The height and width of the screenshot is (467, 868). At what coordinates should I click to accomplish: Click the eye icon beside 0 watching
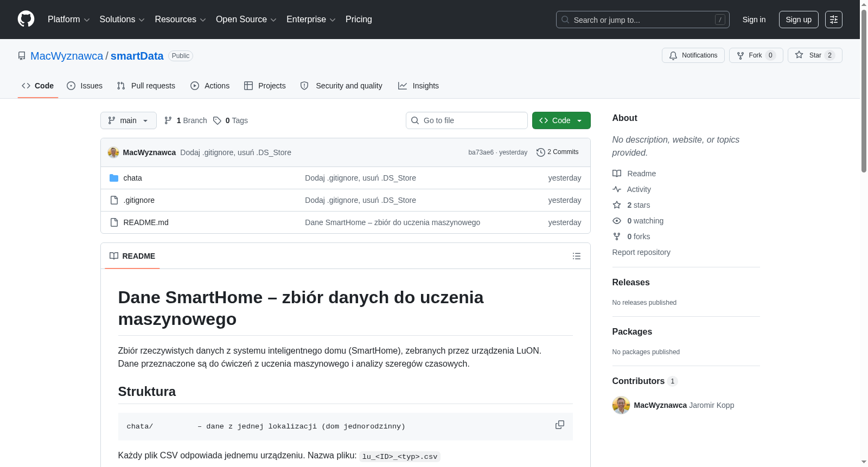[x=617, y=221]
